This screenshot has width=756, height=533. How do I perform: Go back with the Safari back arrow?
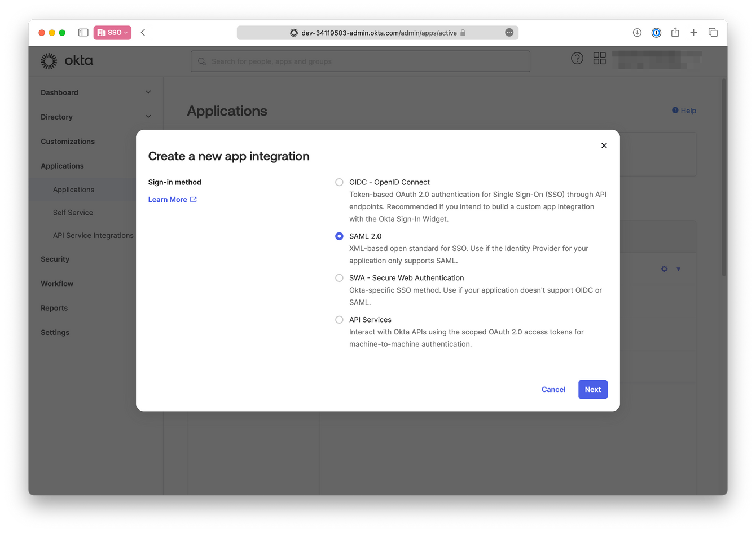(143, 33)
